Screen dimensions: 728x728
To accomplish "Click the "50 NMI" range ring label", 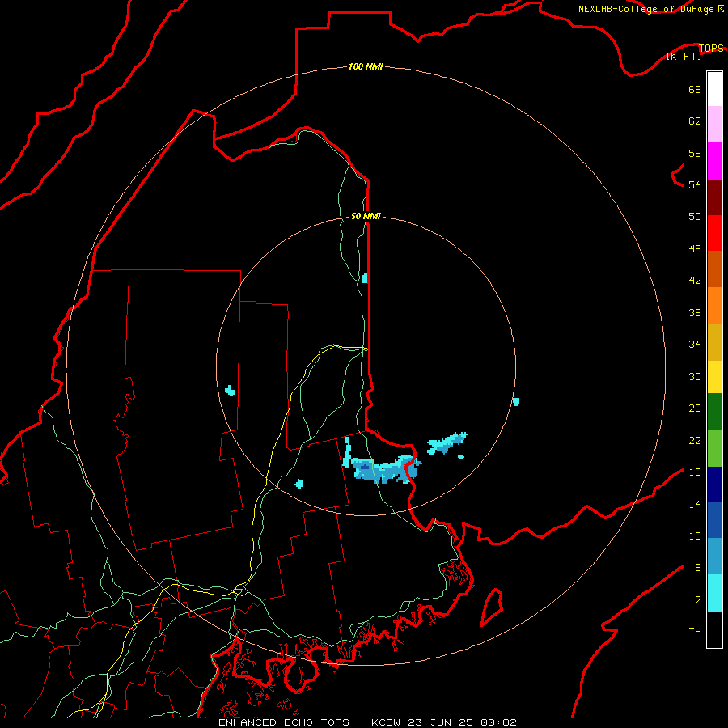I will point(366,216).
